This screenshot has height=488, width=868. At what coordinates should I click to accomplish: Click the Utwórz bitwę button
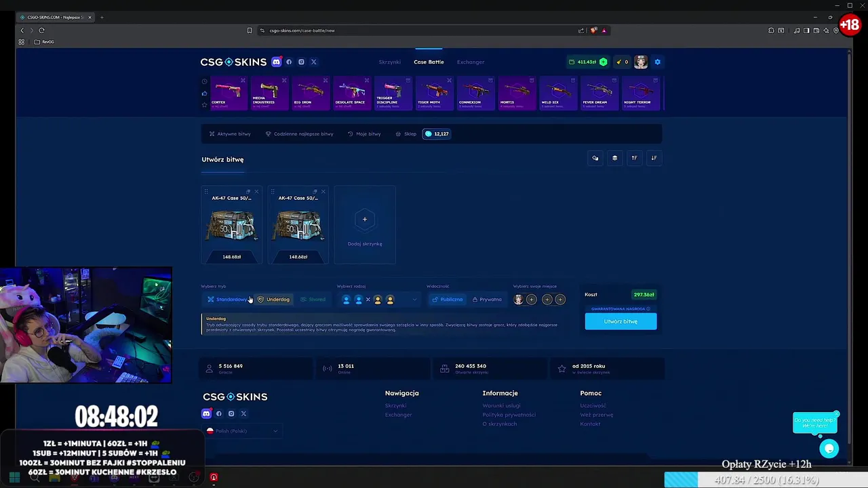(620, 321)
